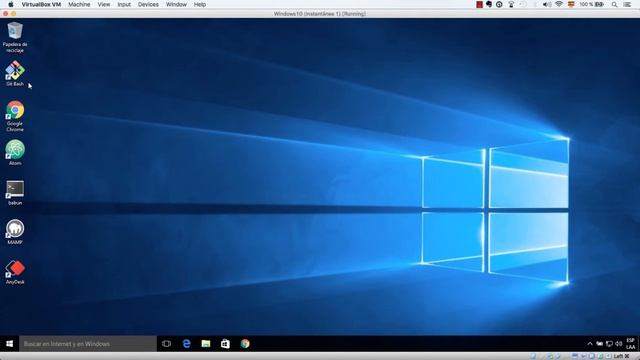The width and height of the screenshot is (640, 360).
Task: Switch the ESP LAA input language indicator
Action: (631, 344)
